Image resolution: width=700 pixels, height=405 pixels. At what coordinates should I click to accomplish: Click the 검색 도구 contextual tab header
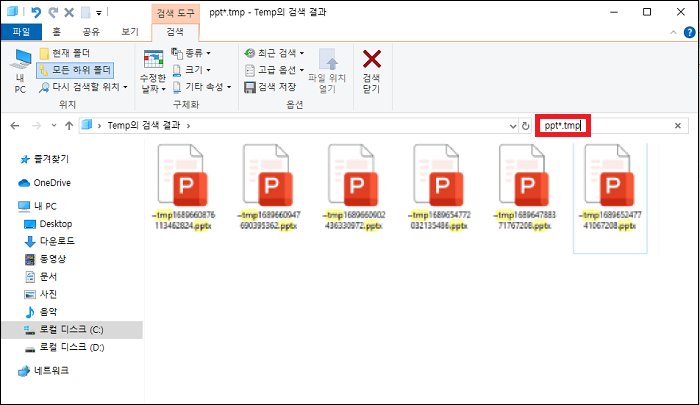[x=175, y=13]
